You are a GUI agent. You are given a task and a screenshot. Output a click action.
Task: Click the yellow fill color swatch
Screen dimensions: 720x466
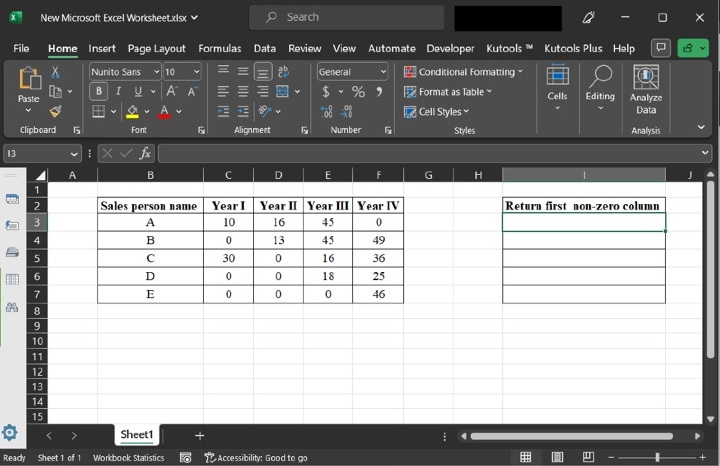pos(133,111)
